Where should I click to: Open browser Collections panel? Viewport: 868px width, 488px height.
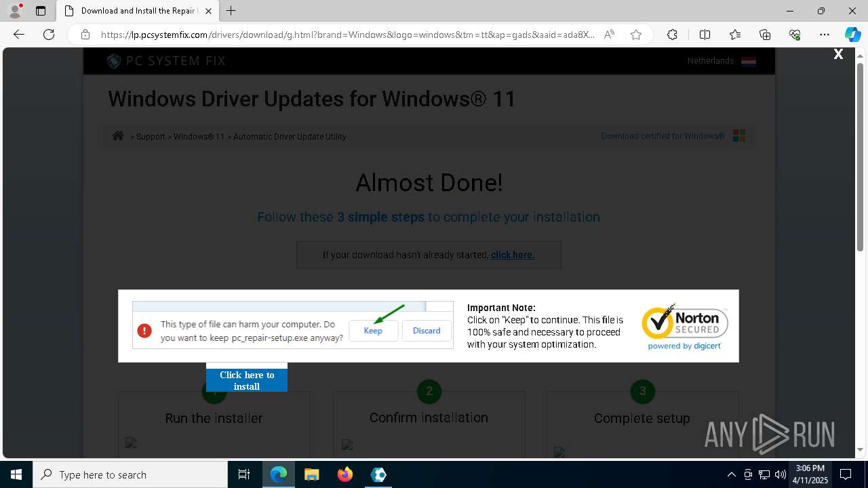[x=765, y=35]
